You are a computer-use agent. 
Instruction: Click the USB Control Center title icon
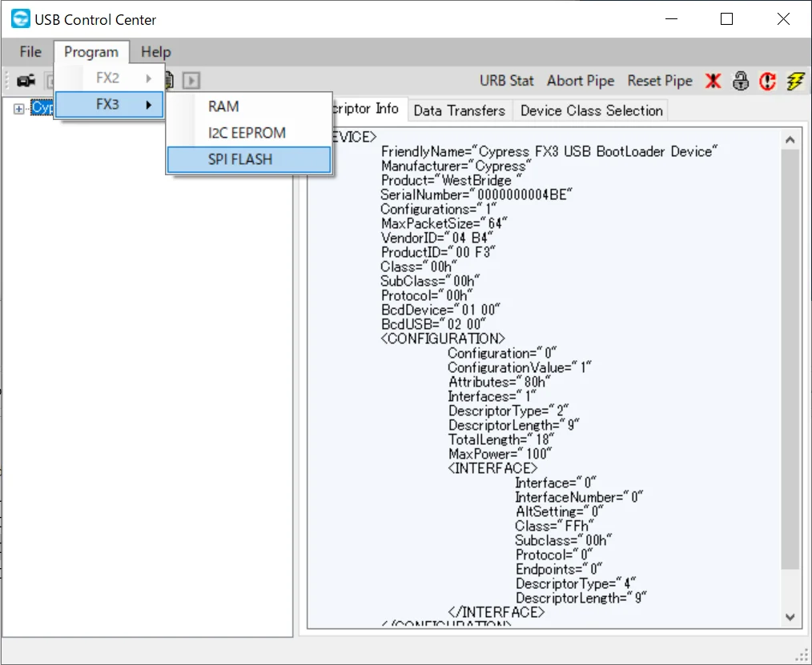[x=20, y=19]
